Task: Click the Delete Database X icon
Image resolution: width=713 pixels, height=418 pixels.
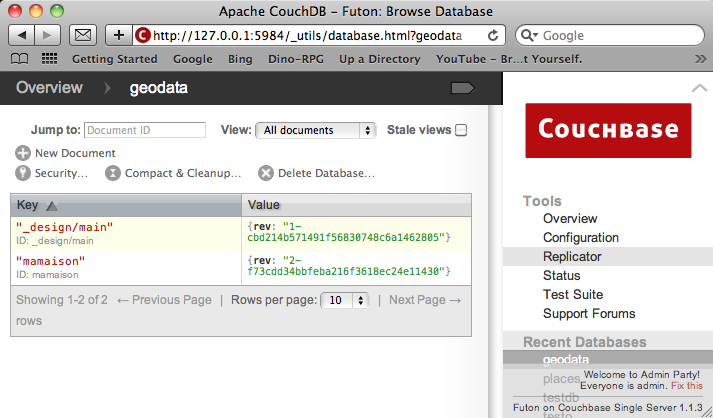Action: pos(266,173)
